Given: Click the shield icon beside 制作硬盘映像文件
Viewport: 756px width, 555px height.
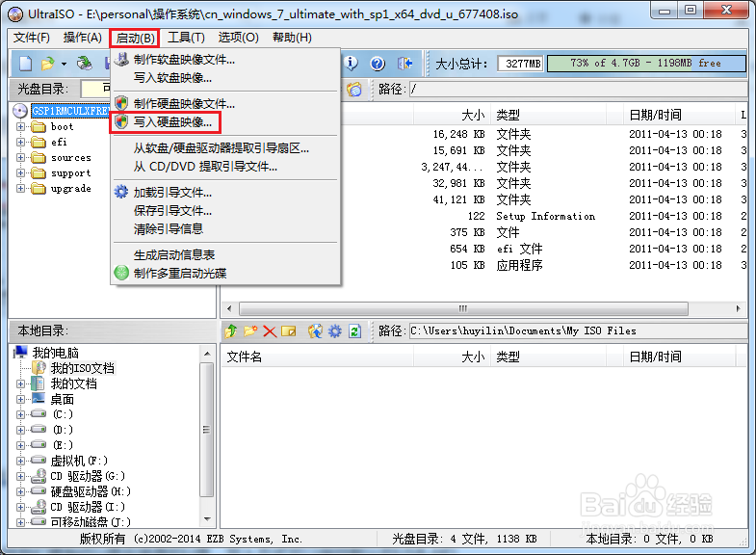Looking at the screenshot, I should 121,103.
